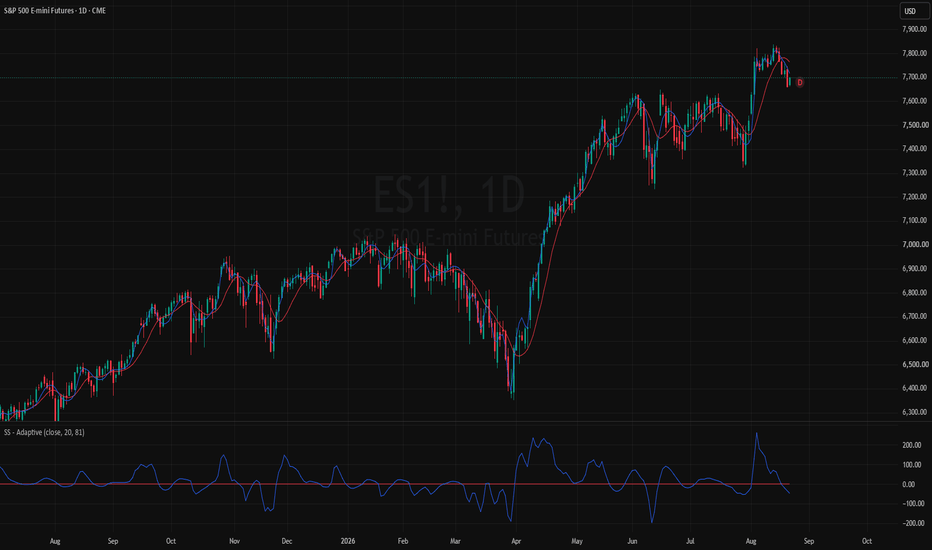Click the Jun label on time axis
The image size is (932, 550).
[632, 541]
